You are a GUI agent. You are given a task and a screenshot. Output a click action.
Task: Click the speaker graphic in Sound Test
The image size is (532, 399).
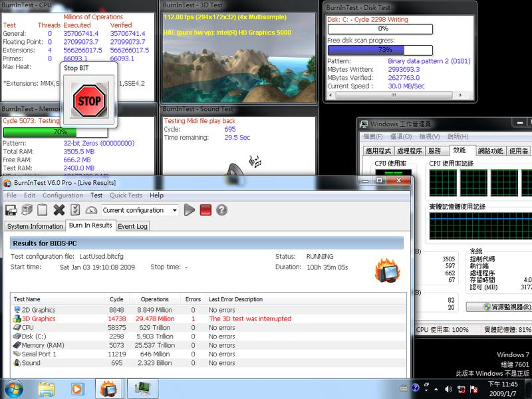click(235, 170)
